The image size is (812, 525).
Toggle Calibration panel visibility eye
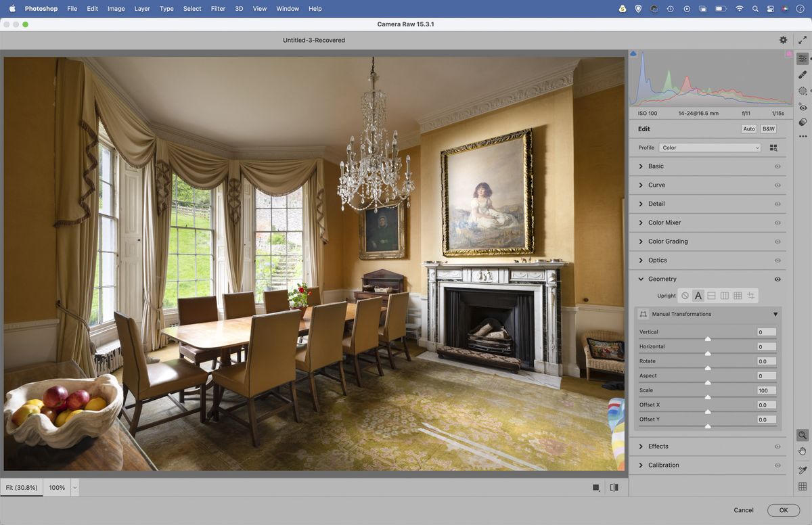[777, 465]
